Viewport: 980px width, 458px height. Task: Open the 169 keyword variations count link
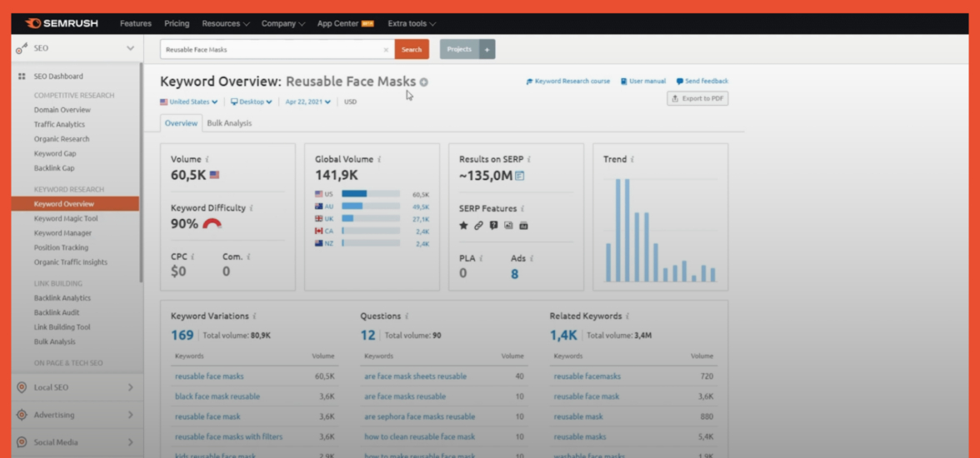pyautogui.click(x=182, y=336)
